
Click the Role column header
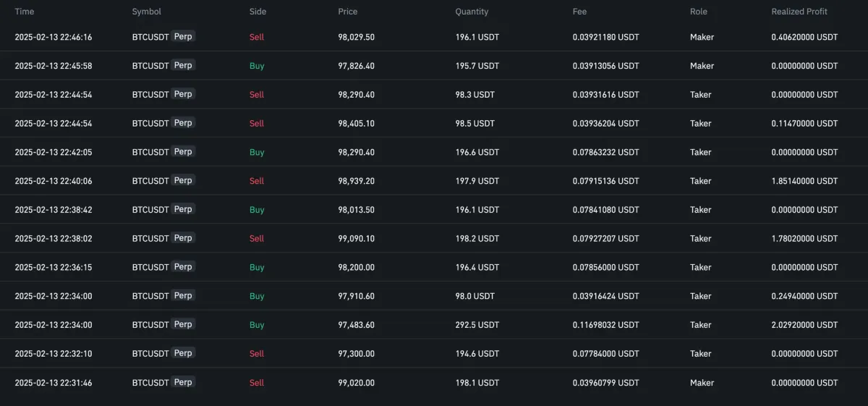coord(699,12)
